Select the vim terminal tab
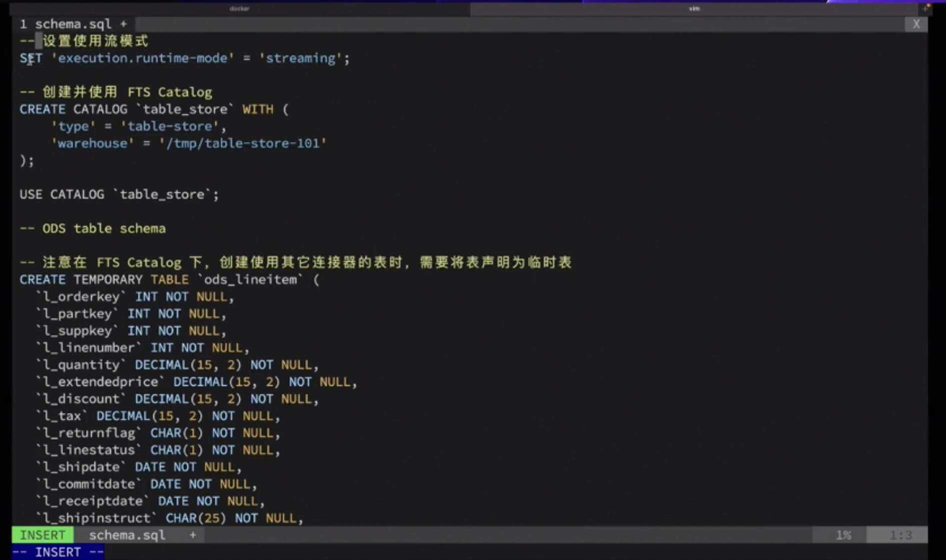The image size is (946, 560). pos(694,8)
